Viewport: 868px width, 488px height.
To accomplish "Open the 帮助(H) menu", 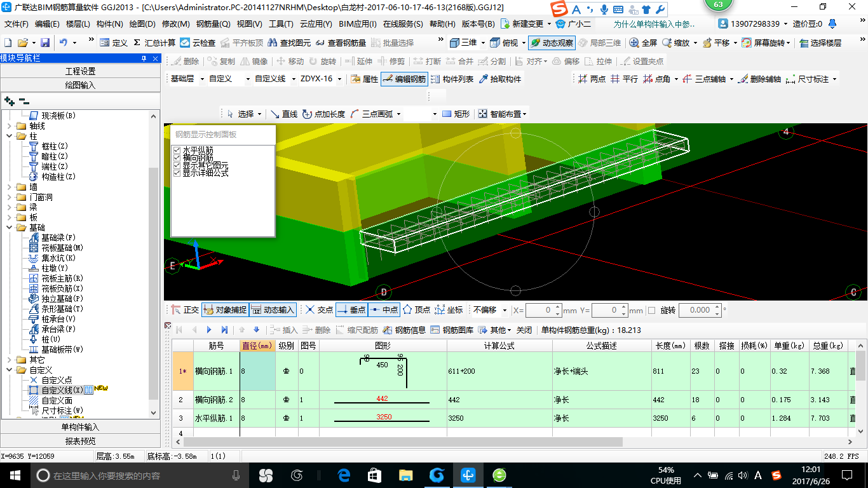I will click(x=442, y=24).
